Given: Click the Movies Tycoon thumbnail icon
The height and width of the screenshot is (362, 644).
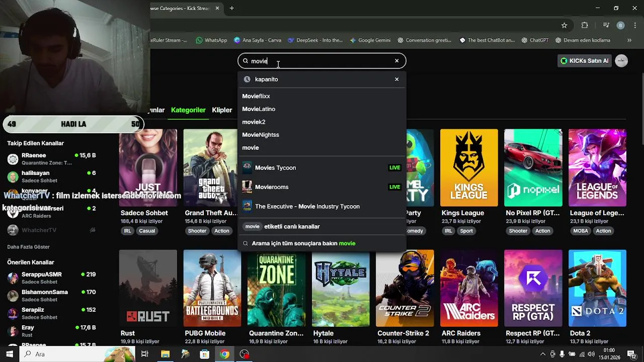Looking at the screenshot, I should [247, 167].
